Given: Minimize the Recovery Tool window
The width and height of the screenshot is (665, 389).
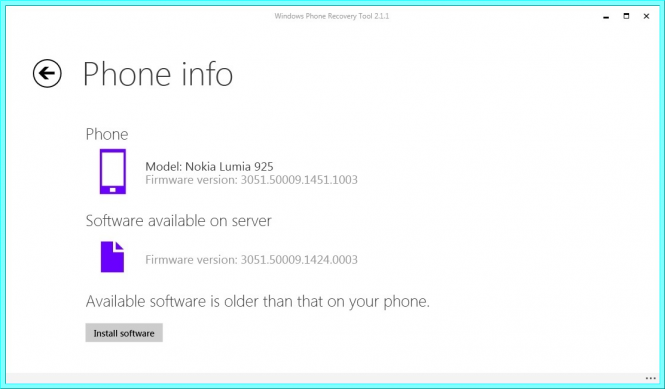Looking at the screenshot, I should coord(606,17).
